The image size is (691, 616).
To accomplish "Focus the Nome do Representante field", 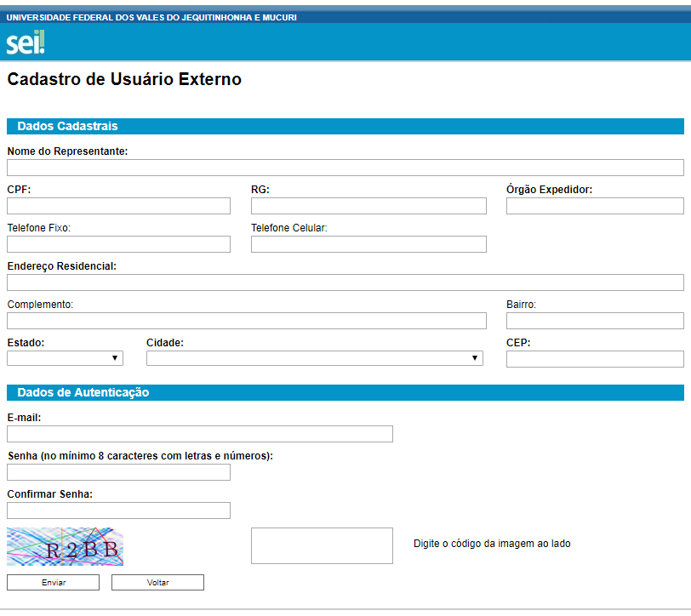I will click(x=345, y=168).
